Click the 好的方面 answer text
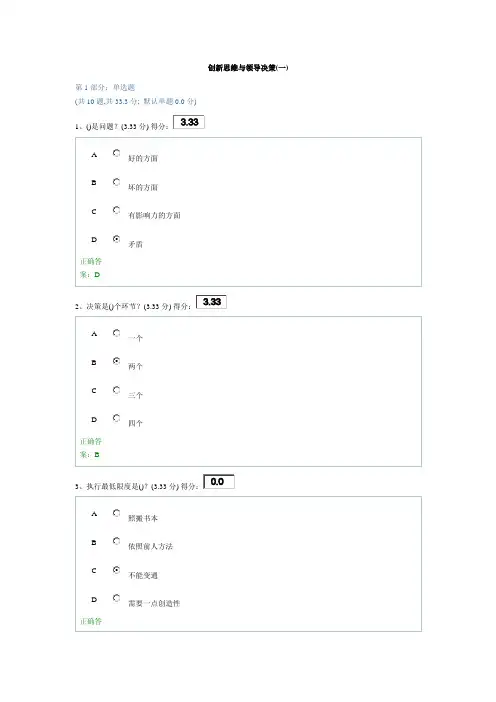The height and width of the screenshot is (702, 496). click(143, 158)
